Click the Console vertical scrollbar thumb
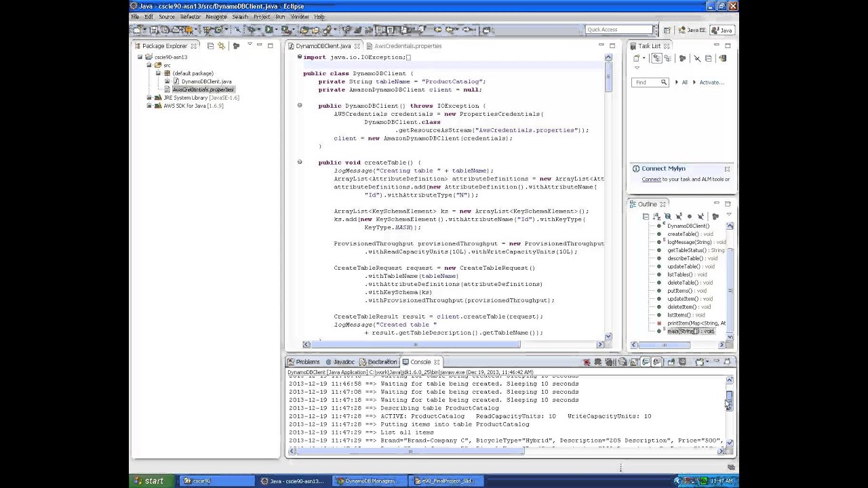The image size is (868, 488). (729, 399)
